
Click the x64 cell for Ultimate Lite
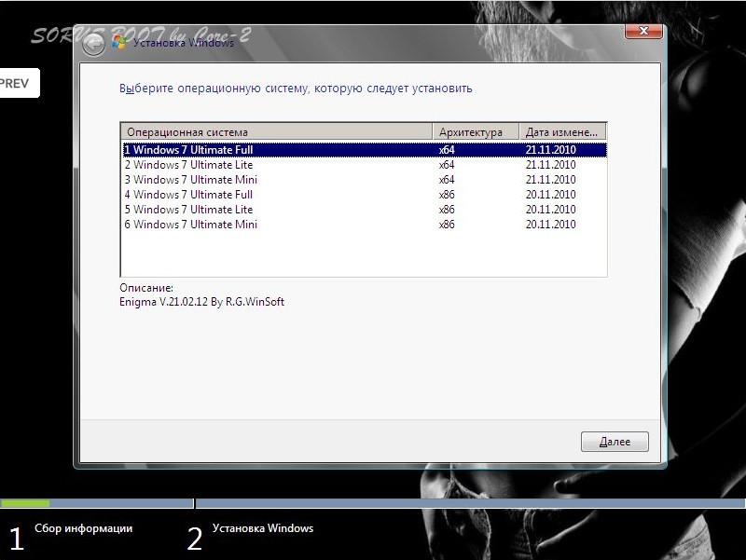point(447,165)
